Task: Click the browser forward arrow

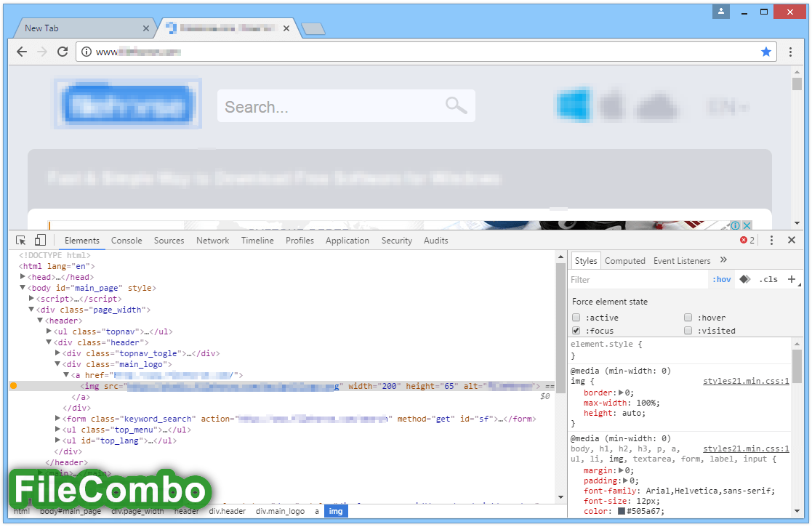Action: (x=42, y=52)
